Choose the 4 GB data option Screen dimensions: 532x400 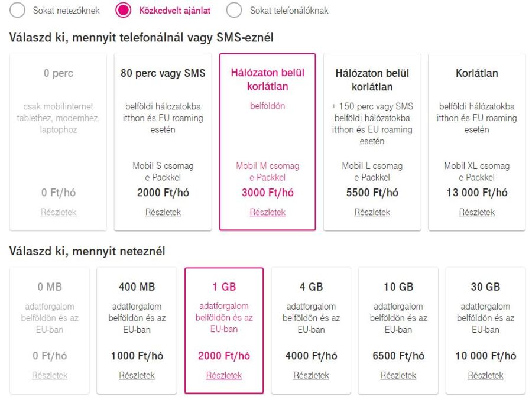coord(311,330)
